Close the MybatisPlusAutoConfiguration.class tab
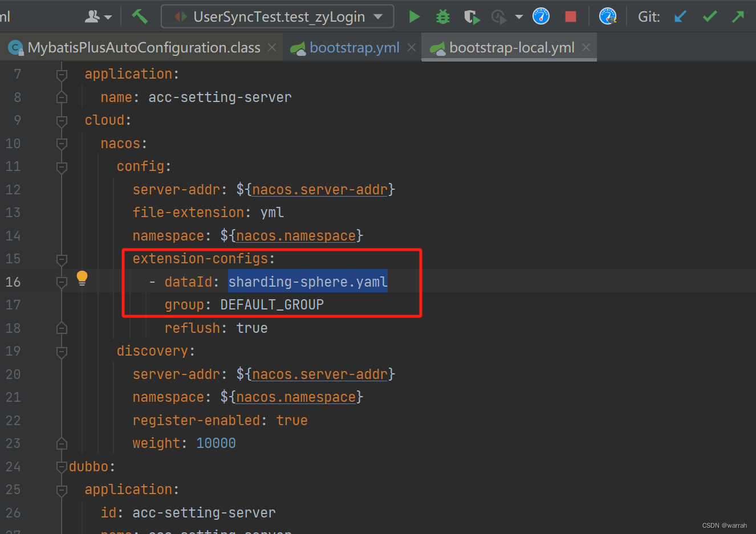 (272, 47)
